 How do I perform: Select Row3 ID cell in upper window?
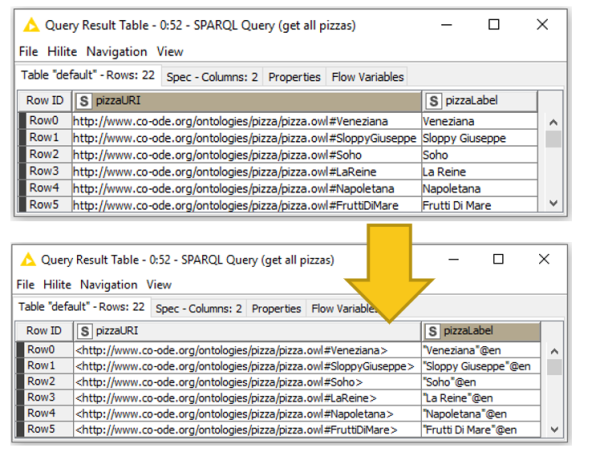coord(45,171)
